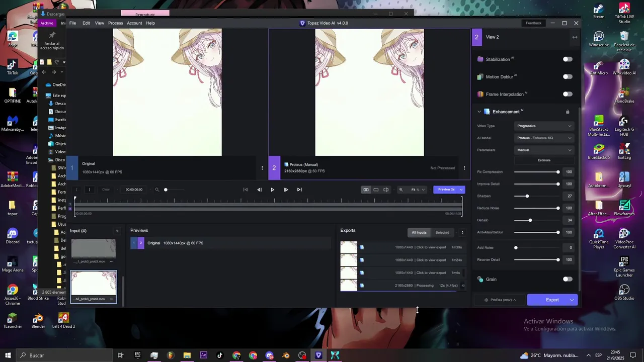Image resolution: width=644 pixels, height=362 pixels.
Task: Open Flowframes desktop shortcut
Action: tap(624, 208)
